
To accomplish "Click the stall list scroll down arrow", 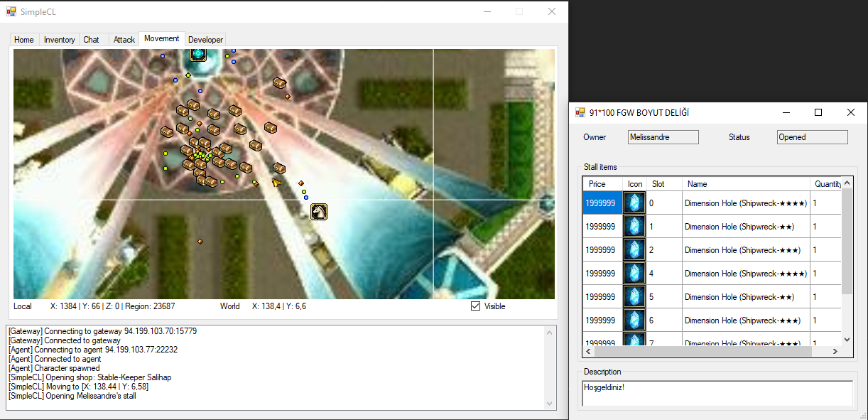I will point(847,340).
